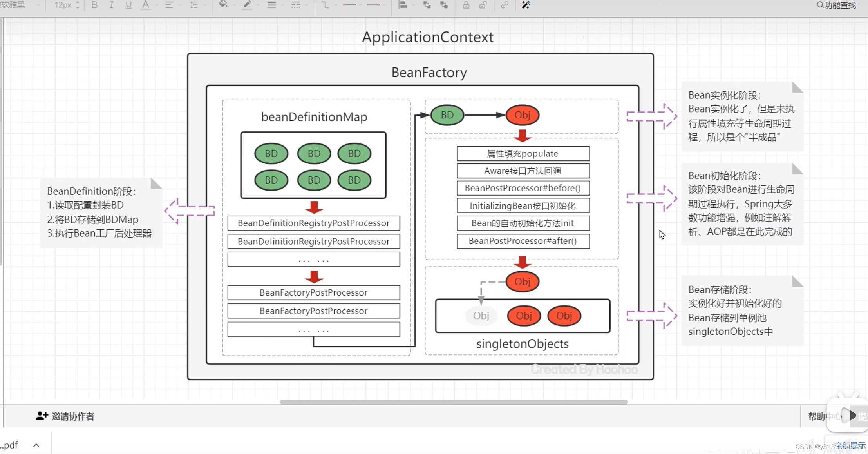Click the lock shape icon
This screenshot has width=868, height=454.
tap(466, 5)
